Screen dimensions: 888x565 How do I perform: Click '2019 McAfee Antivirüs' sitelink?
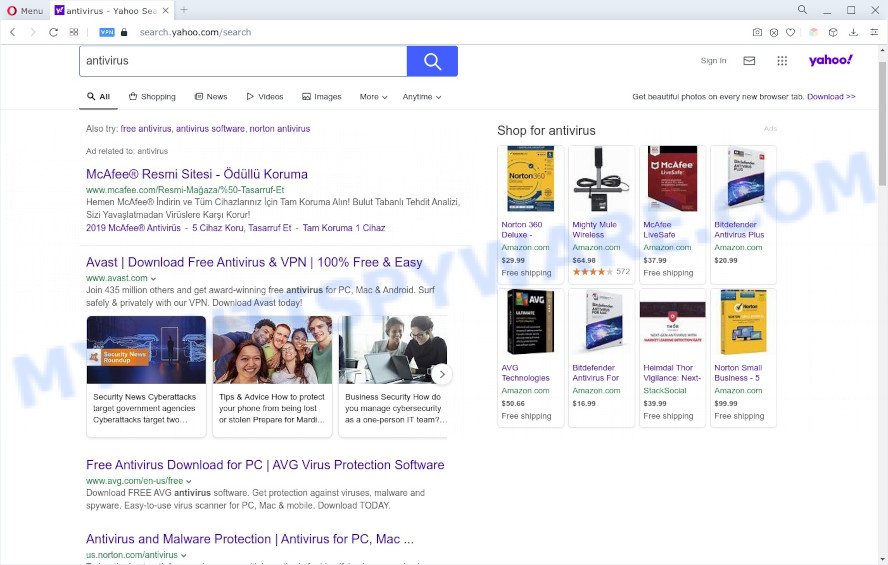coord(133,228)
